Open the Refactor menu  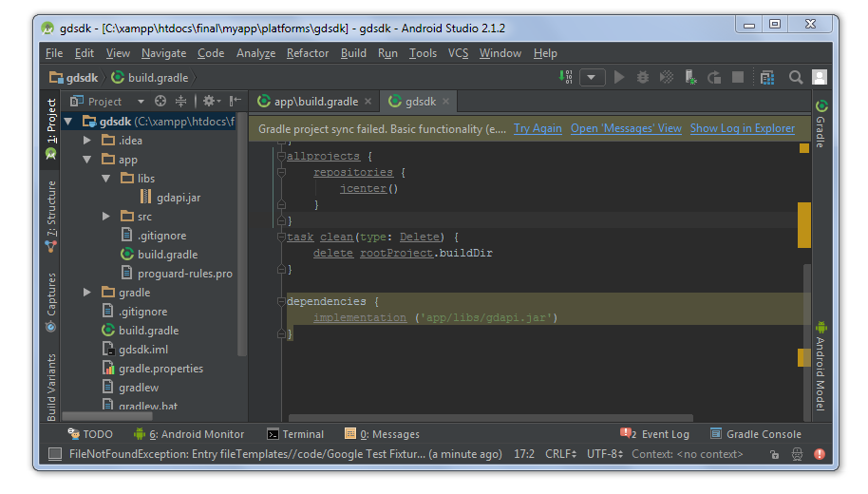pyautogui.click(x=308, y=53)
